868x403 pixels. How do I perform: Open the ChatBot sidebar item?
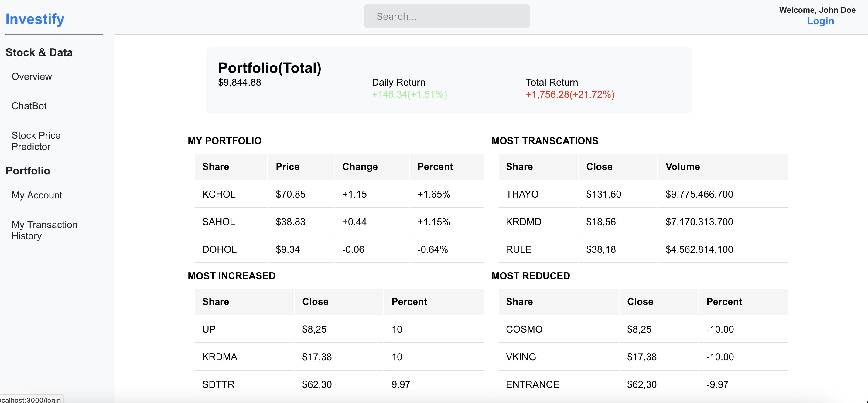[x=29, y=106]
